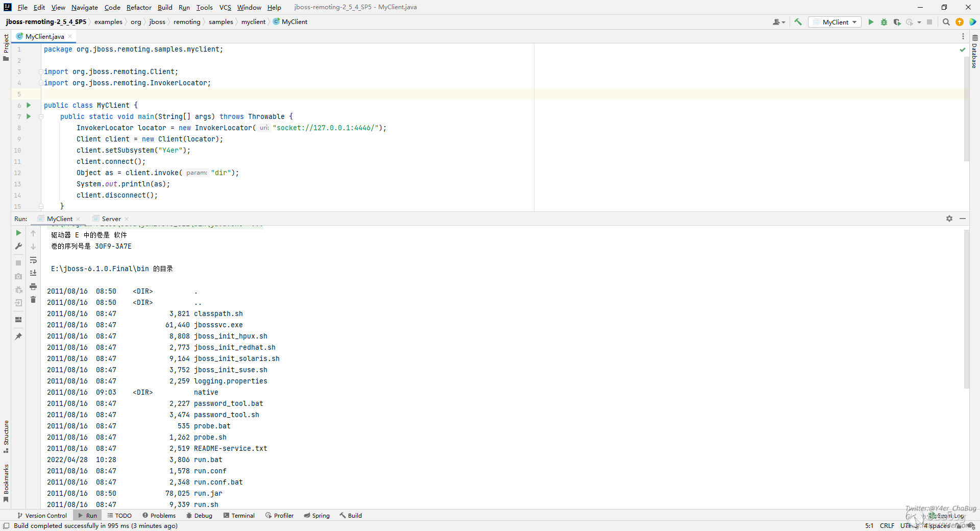Screen dimensions: 980x531
Task: Click the Build project hammer icon
Action: point(798,22)
